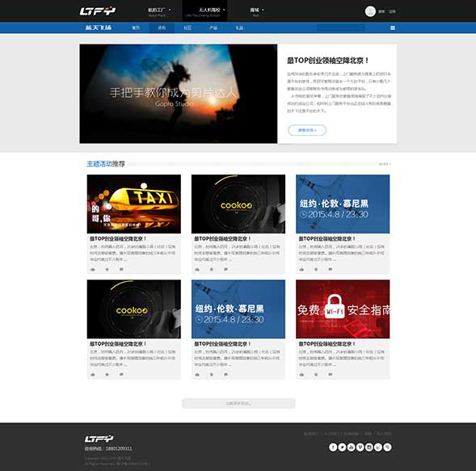This screenshot has width=476, height=471.
Task: Expand the first header menu dropdown arrow
Action: click(x=170, y=10)
